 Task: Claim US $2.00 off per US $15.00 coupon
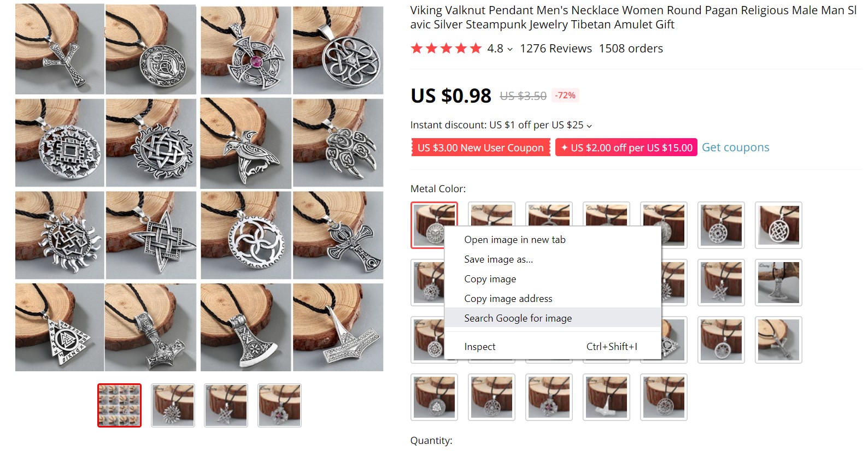click(x=626, y=147)
